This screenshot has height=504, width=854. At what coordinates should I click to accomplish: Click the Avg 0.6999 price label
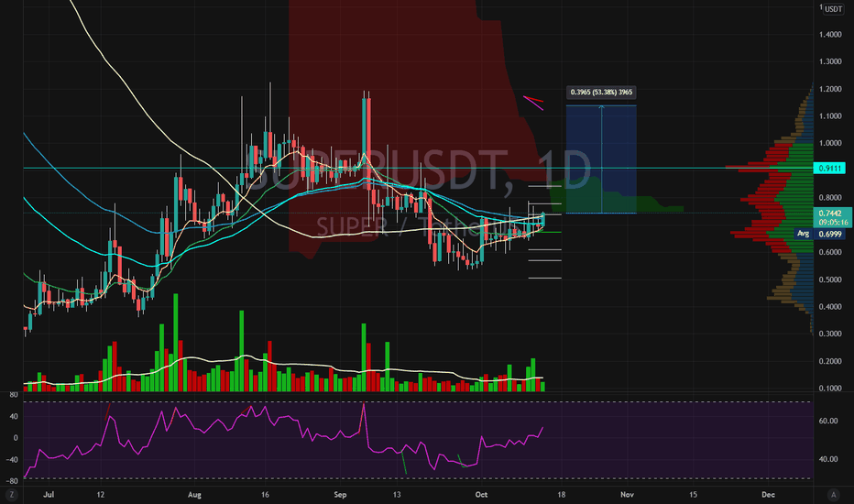tap(819, 234)
